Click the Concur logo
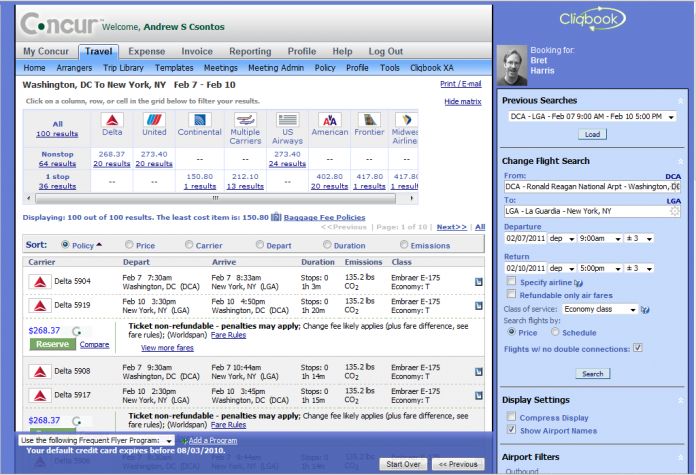Screen dimensions: 696x475 (59, 24)
